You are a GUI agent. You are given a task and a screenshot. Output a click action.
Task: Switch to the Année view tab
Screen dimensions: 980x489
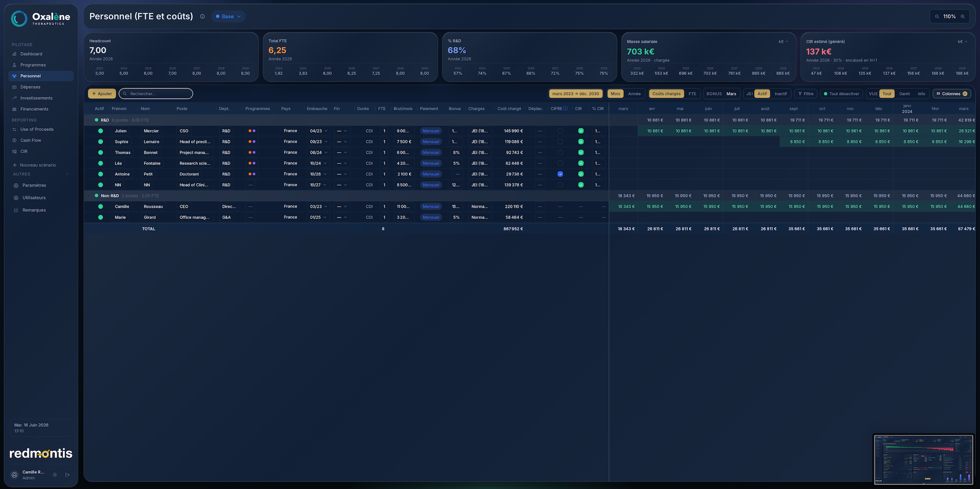634,94
